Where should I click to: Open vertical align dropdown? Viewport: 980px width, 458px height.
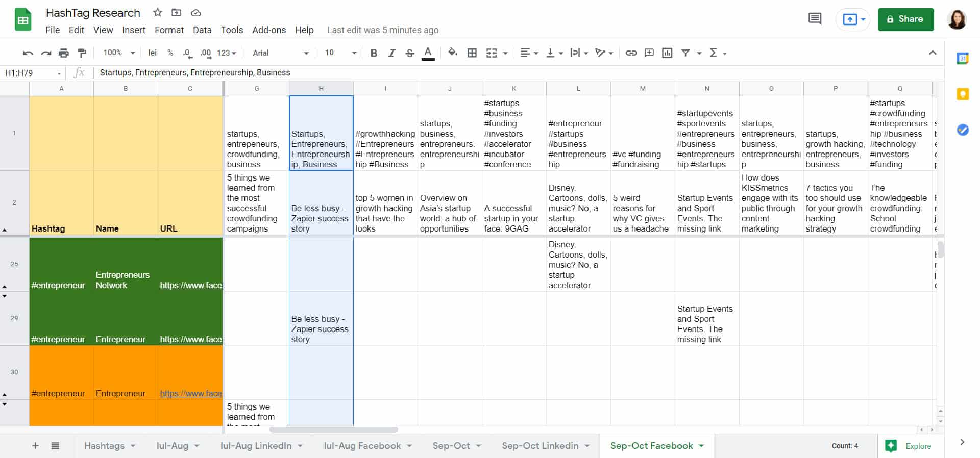pyautogui.click(x=554, y=53)
